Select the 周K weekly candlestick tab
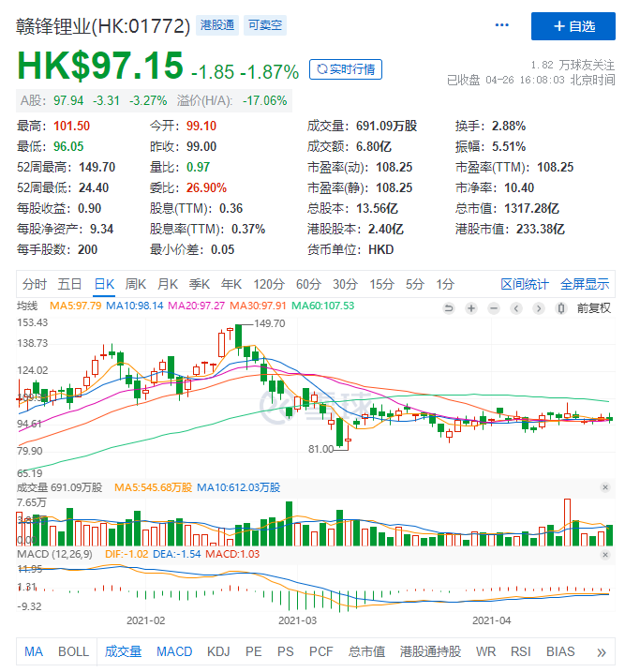The width and height of the screenshot is (625, 672). [136, 284]
